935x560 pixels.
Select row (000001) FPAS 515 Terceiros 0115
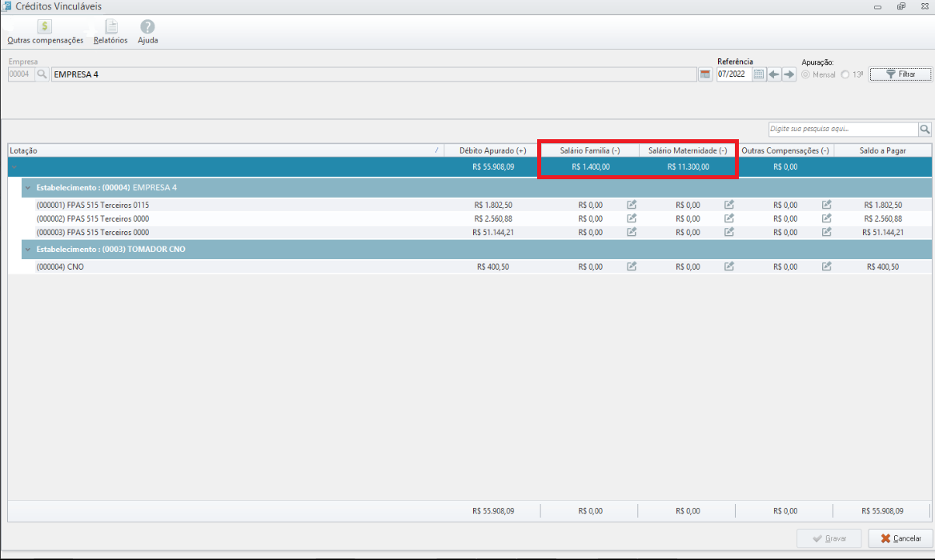pyautogui.click(x=470, y=205)
